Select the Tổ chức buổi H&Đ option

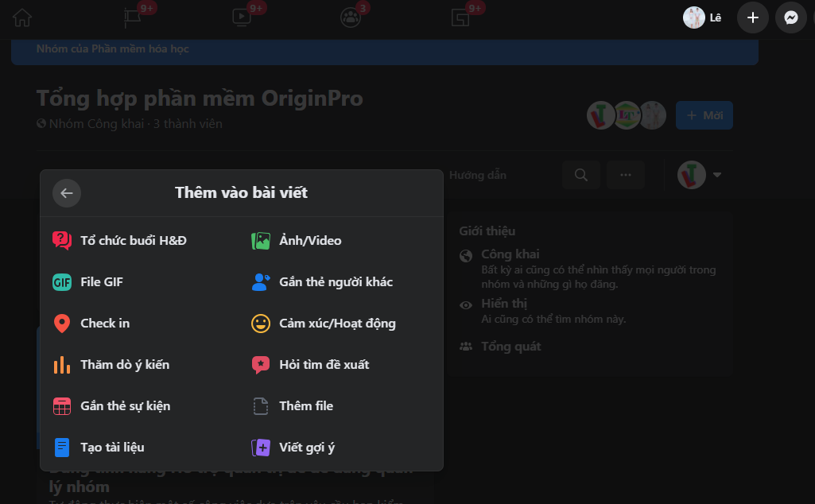click(x=119, y=241)
